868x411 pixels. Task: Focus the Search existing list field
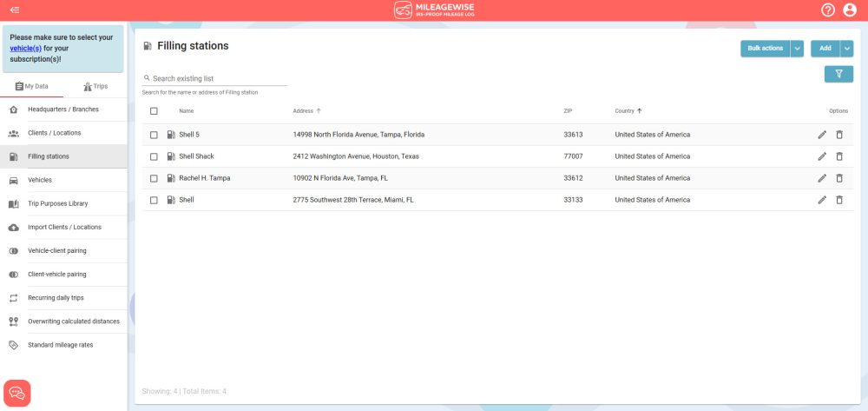coord(217,78)
